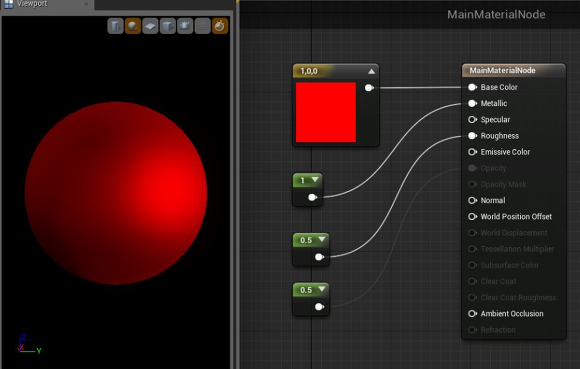
Task: Click the red preview sphere in viewport
Action: point(116,193)
